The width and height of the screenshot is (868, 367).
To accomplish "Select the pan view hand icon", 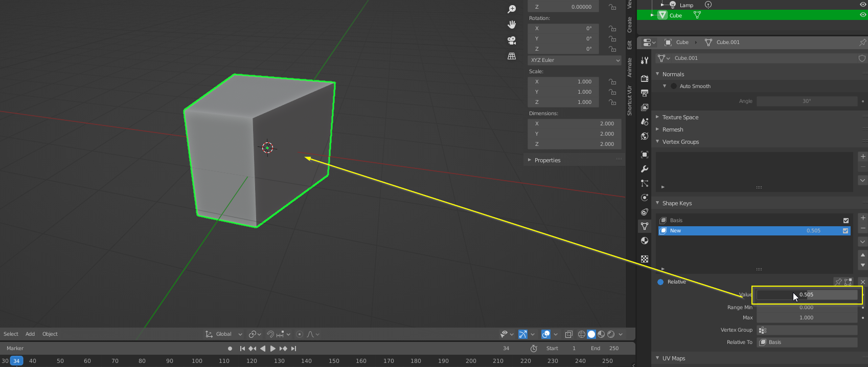I will pos(511,25).
